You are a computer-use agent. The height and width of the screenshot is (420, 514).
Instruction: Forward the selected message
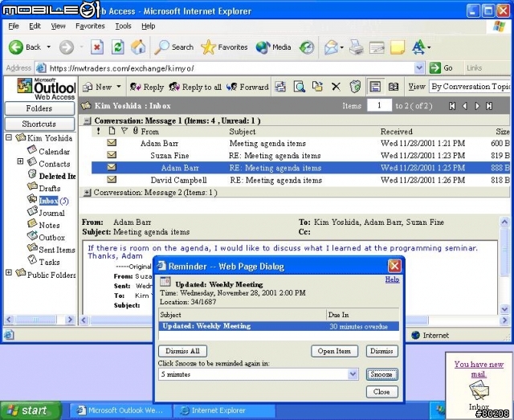247,87
